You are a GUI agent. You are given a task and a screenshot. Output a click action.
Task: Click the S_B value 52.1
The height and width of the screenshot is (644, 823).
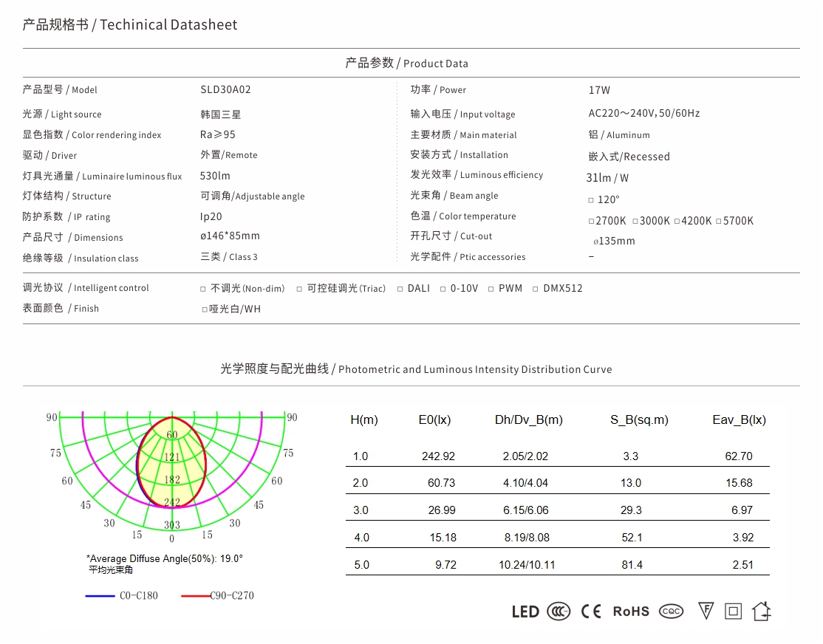pyautogui.click(x=632, y=538)
